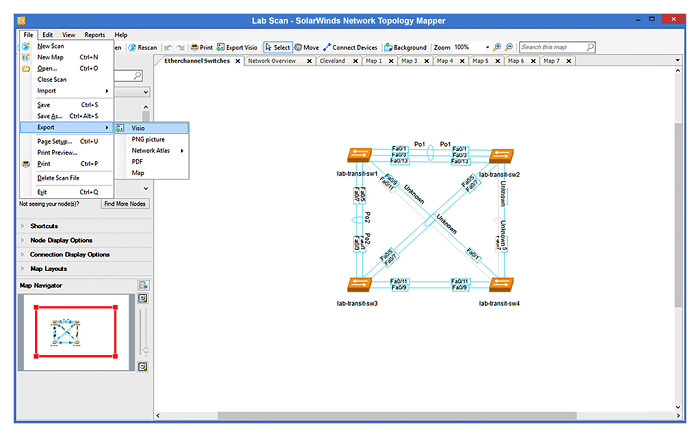This screenshot has height=437, width=700.
Task: Click the left panel search magnifier icon
Action: [138, 76]
